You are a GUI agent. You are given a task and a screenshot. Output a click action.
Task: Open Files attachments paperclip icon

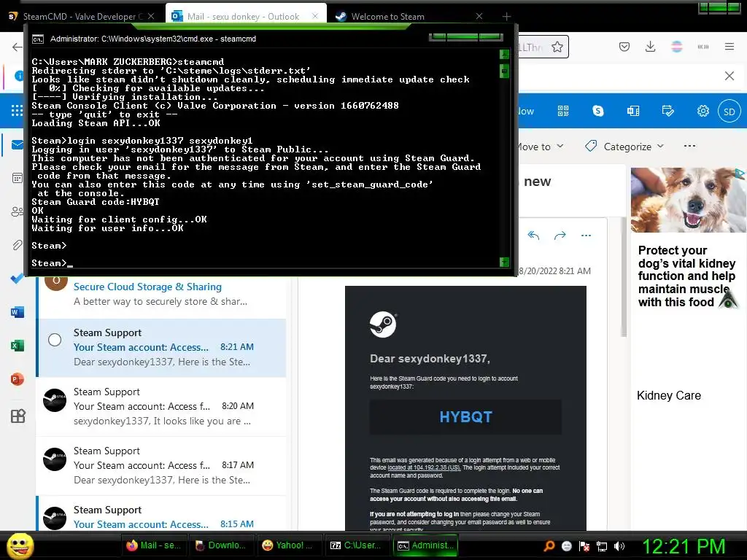[18, 245]
